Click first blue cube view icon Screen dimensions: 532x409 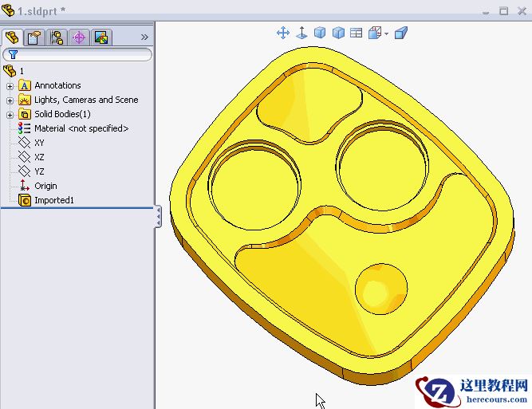click(x=320, y=33)
